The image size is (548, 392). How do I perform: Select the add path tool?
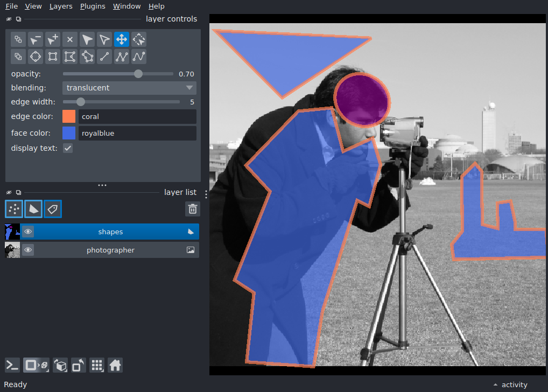click(x=122, y=57)
